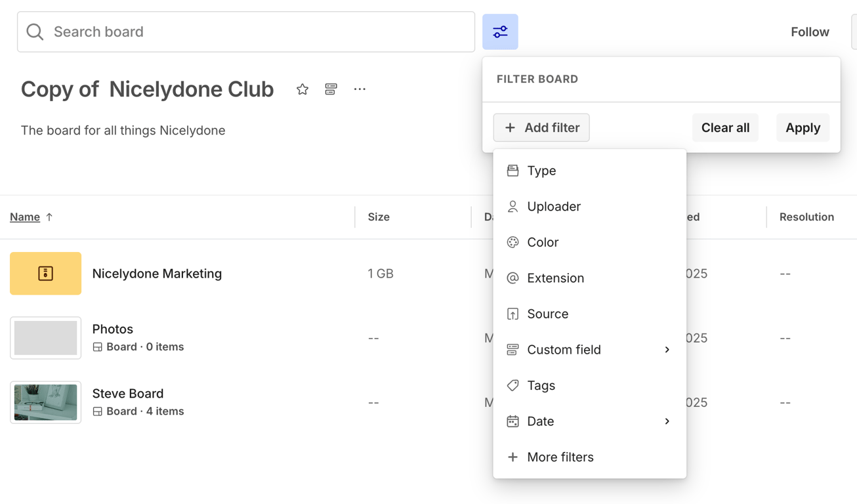This screenshot has width=857, height=504.
Task: Click the Size column header
Action: click(379, 217)
